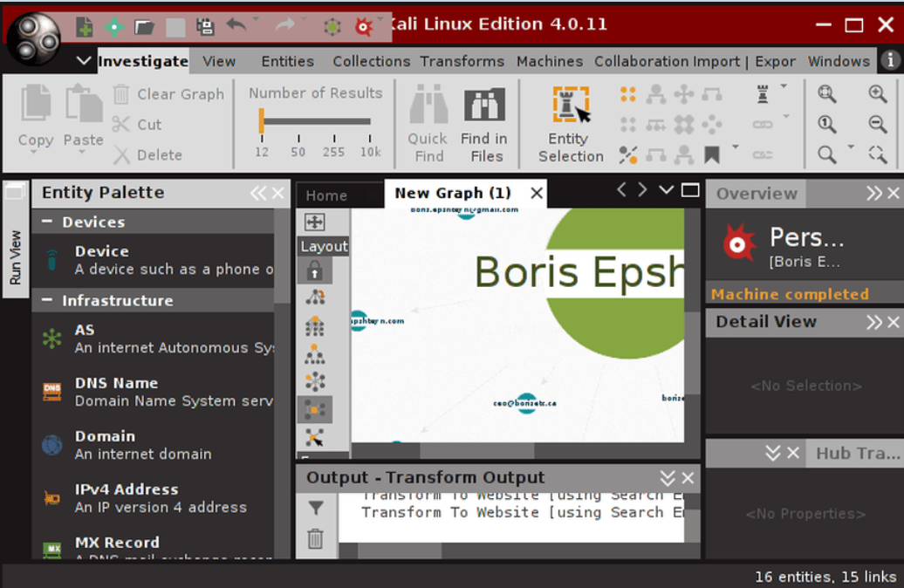Click the Invert Selection icon with diagonal line
904x588 pixels.
(x=628, y=154)
